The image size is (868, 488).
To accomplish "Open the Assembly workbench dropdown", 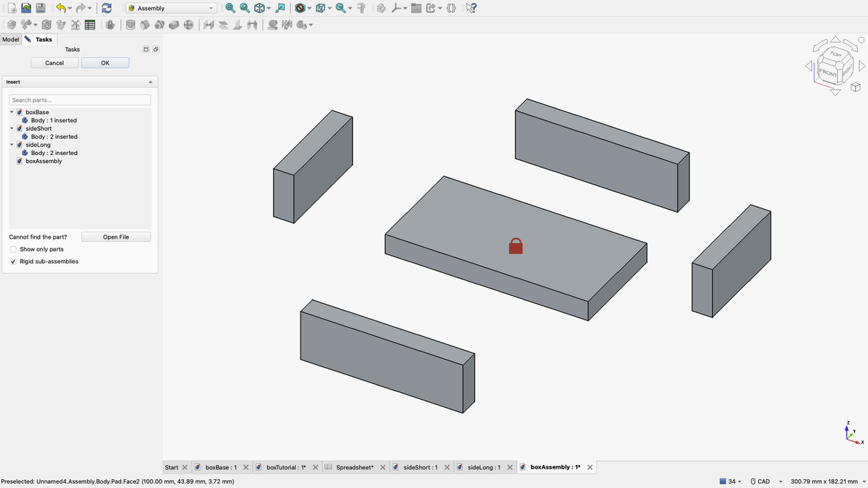I will [171, 8].
